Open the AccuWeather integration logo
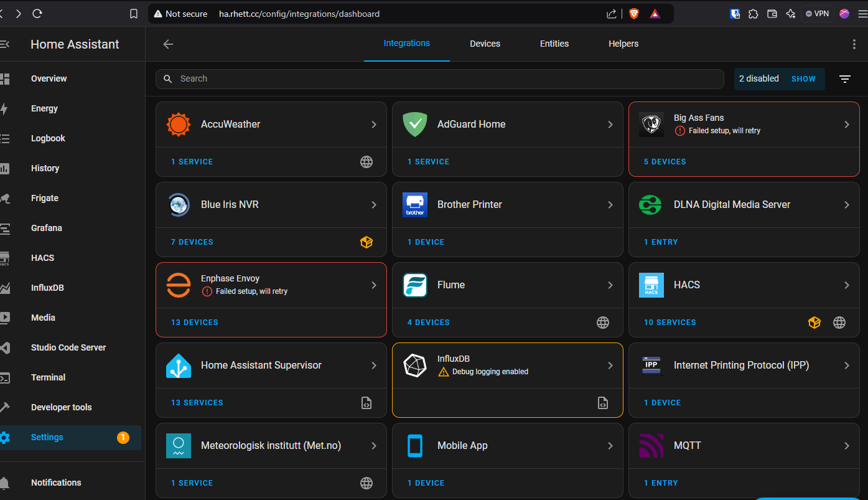 coord(179,125)
